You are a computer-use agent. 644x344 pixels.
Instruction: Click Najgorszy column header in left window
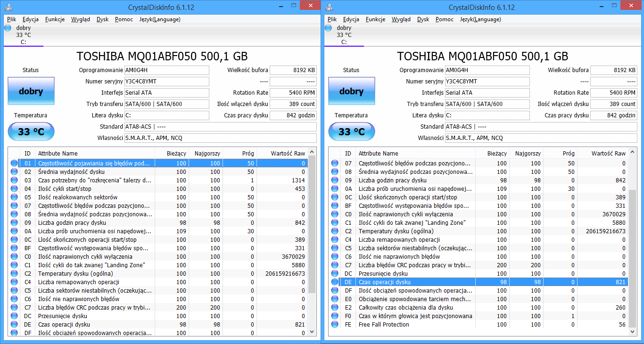tap(206, 154)
